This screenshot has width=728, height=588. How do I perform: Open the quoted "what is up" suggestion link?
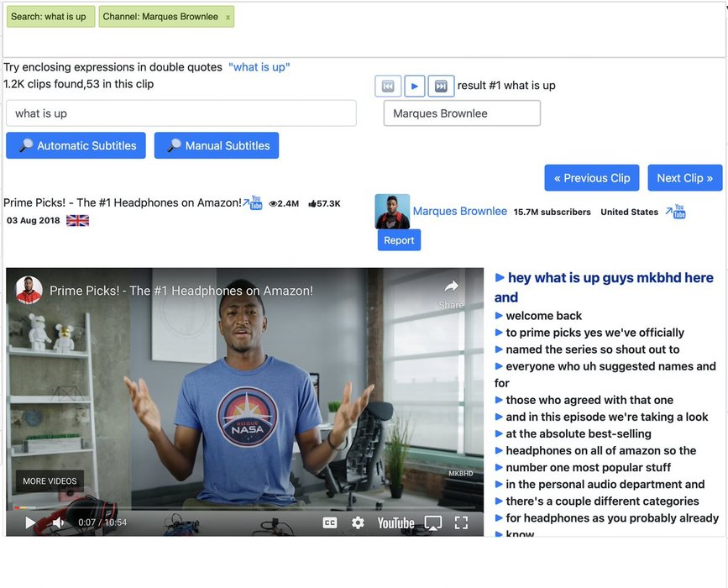click(259, 67)
